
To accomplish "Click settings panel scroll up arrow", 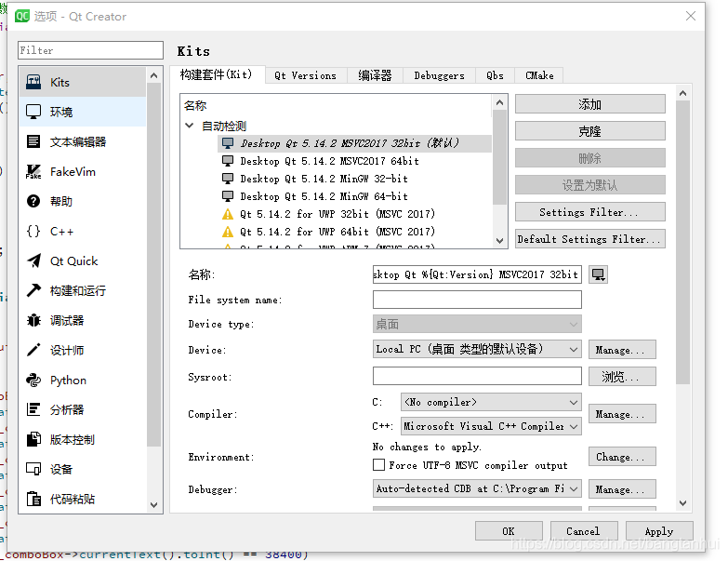I will click(x=683, y=93).
